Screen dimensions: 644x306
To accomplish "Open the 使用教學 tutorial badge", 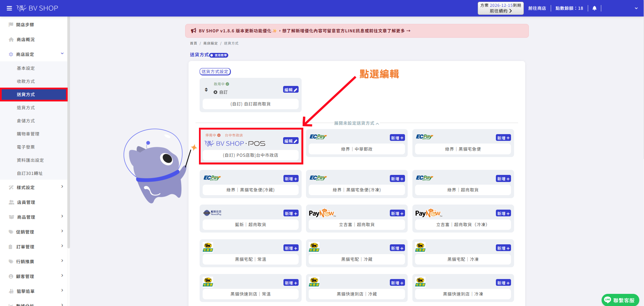I will [219, 55].
